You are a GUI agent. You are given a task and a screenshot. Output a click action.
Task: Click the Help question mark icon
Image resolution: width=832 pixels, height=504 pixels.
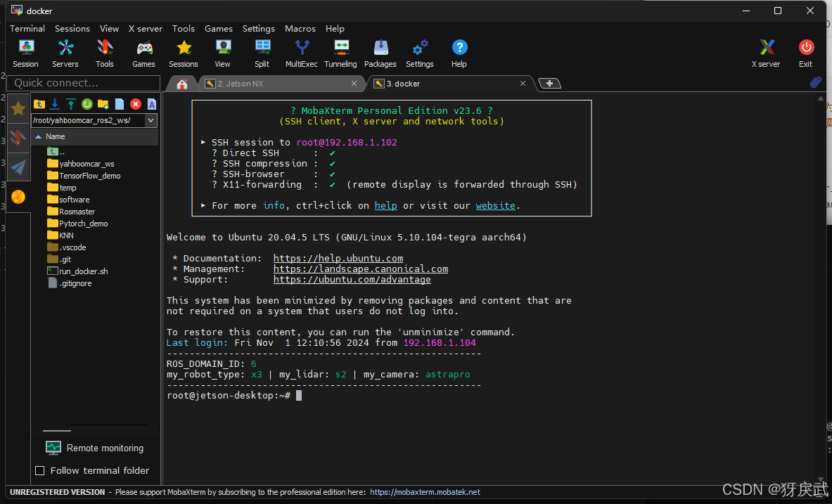tap(459, 53)
